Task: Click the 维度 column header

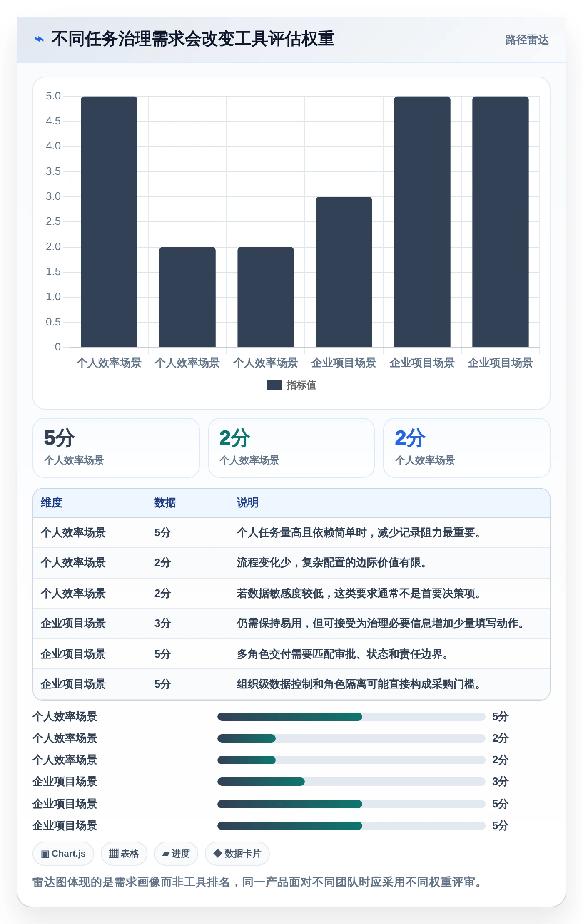Action: [52, 502]
